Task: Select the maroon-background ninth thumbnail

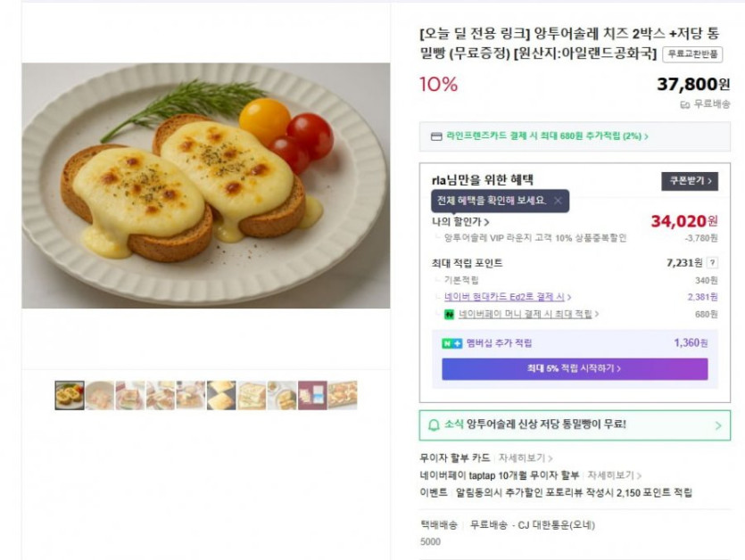Action: coord(312,395)
